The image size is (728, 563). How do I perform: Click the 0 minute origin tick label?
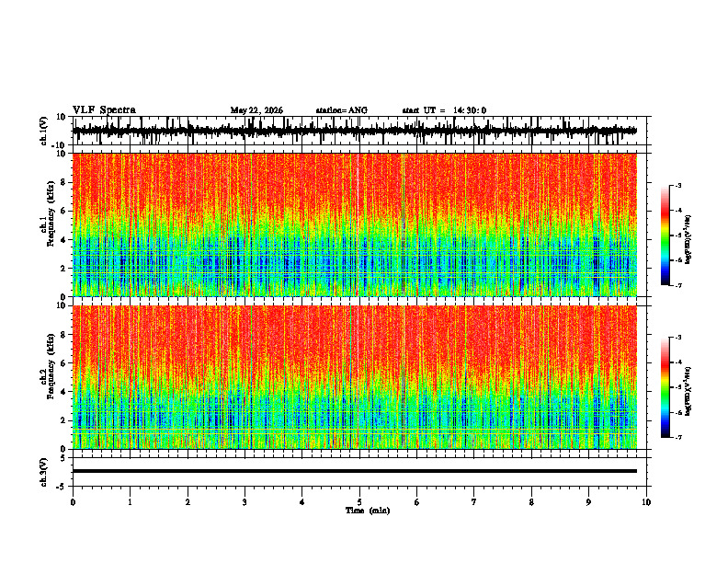pyautogui.click(x=73, y=502)
